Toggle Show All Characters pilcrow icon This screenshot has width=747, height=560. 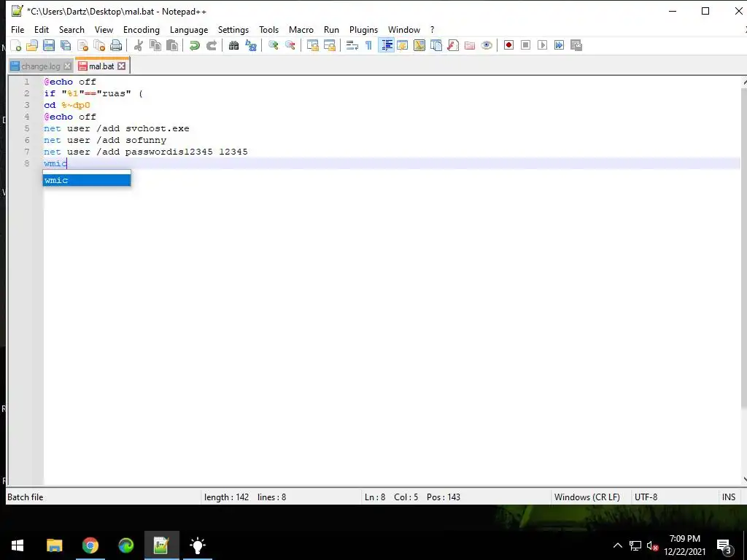click(368, 45)
